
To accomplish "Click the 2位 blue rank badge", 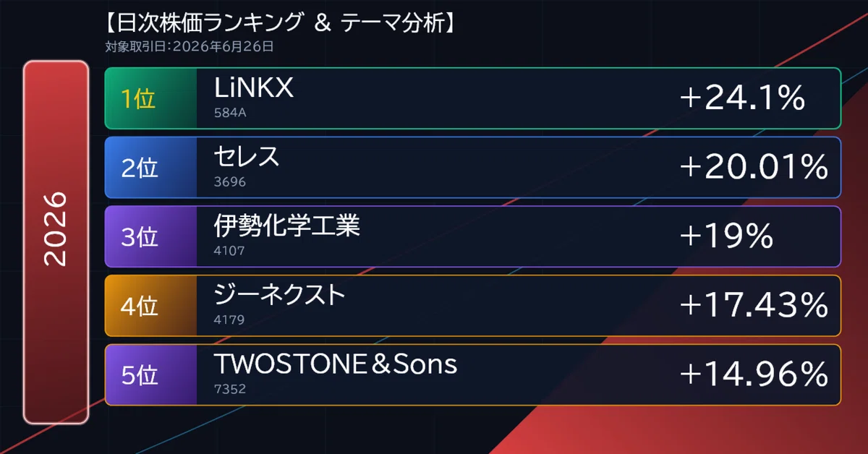I will (151, 168).
